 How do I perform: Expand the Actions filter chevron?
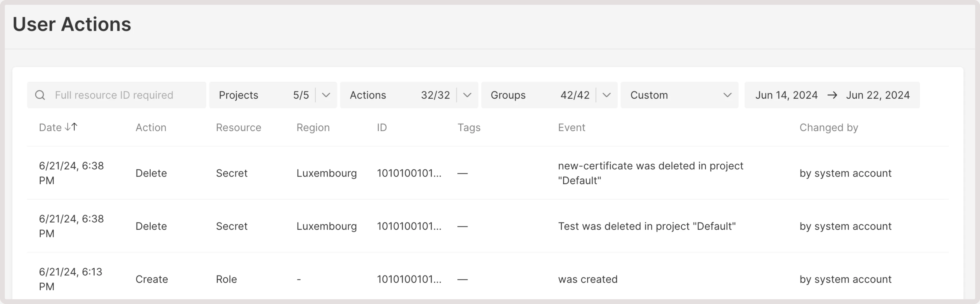point(467,95)
